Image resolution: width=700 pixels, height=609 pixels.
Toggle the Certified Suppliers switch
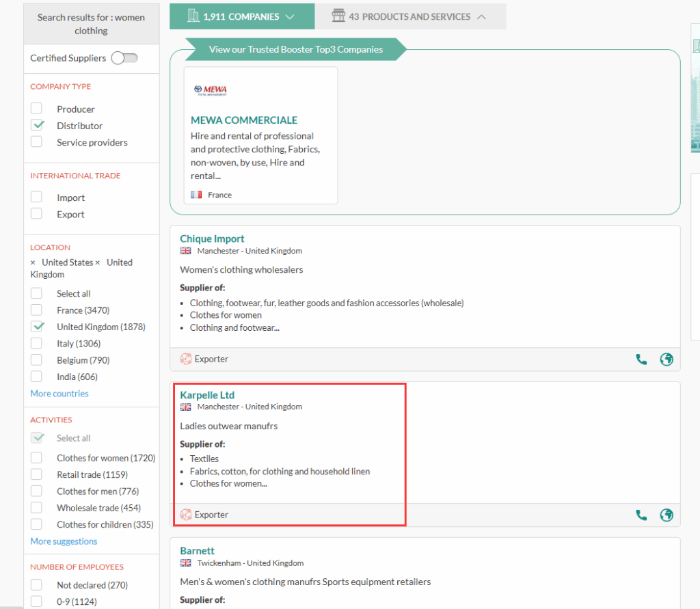point(124,58)
